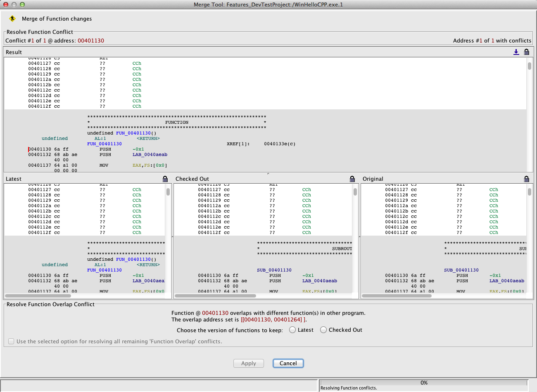This screenshot has width=537, height=392.
Task: Click the 0% progress bar in status area
Action: (x=424, y=383)
